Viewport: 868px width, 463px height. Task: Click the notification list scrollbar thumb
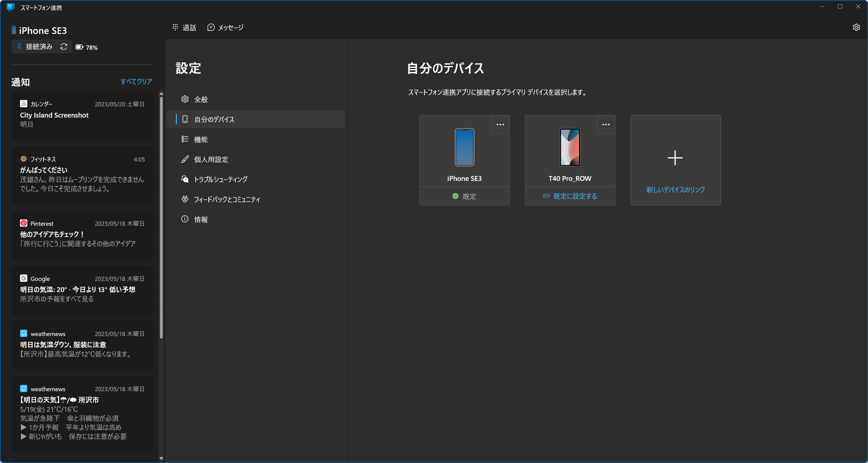161,218
